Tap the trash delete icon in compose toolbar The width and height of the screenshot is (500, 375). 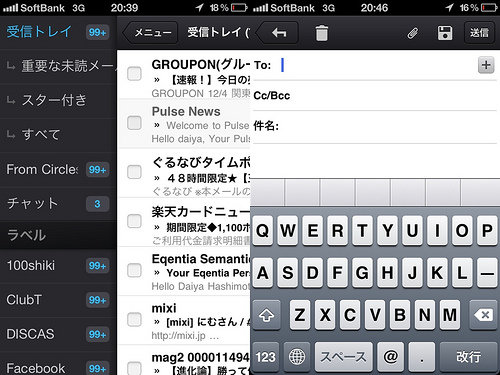322,33
